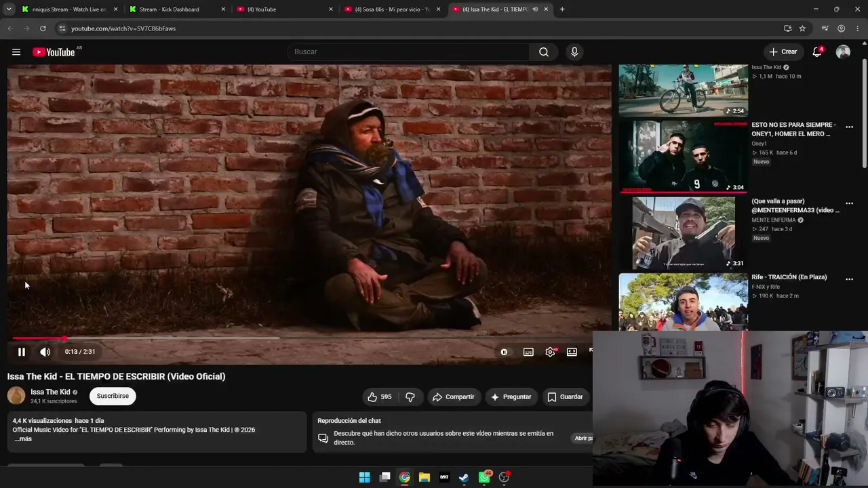Go back to the previous page
The image size is (868, 488).
10,28
